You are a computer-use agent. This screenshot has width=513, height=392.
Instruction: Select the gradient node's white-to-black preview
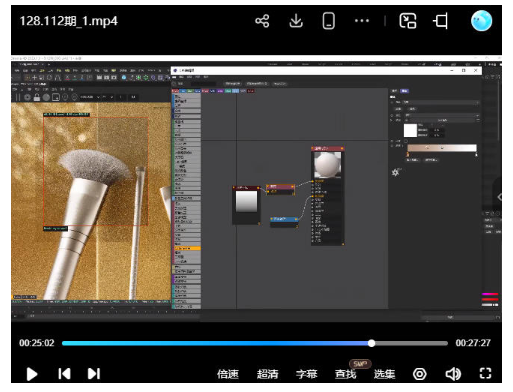pos(246,201)
